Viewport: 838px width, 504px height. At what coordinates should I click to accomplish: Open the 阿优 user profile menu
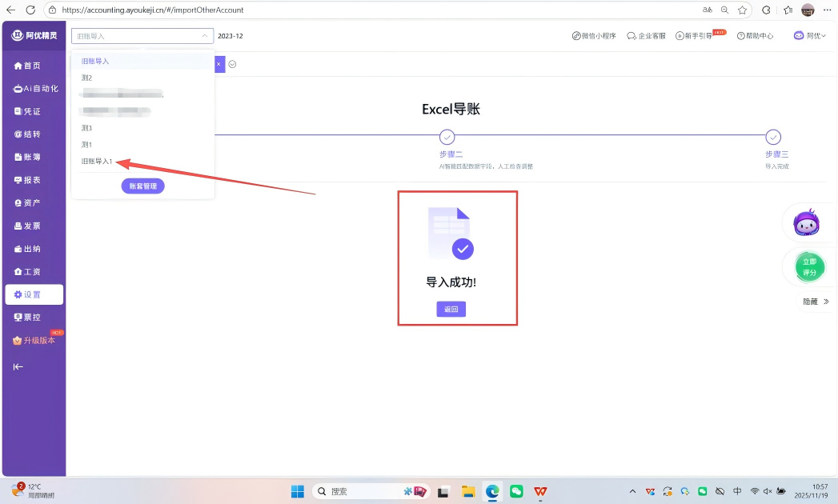(x=809, y=36)
